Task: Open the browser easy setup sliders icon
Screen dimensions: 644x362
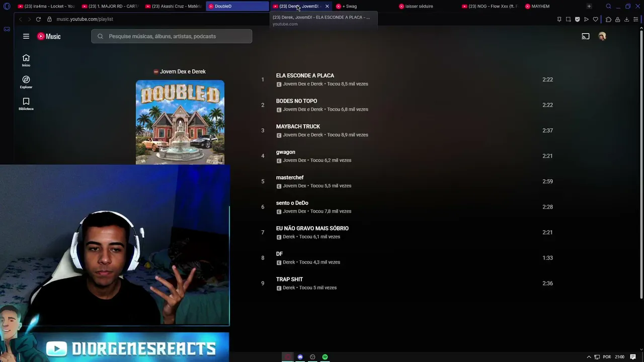Action: point(636,19)
